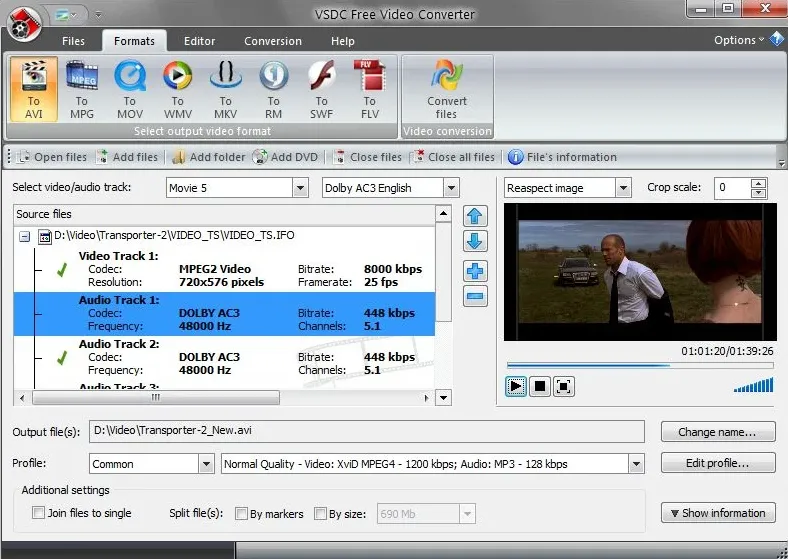The height and width of the screenshot is (559, 788).
Task: Open the Help tab
Action: point(343,41)
